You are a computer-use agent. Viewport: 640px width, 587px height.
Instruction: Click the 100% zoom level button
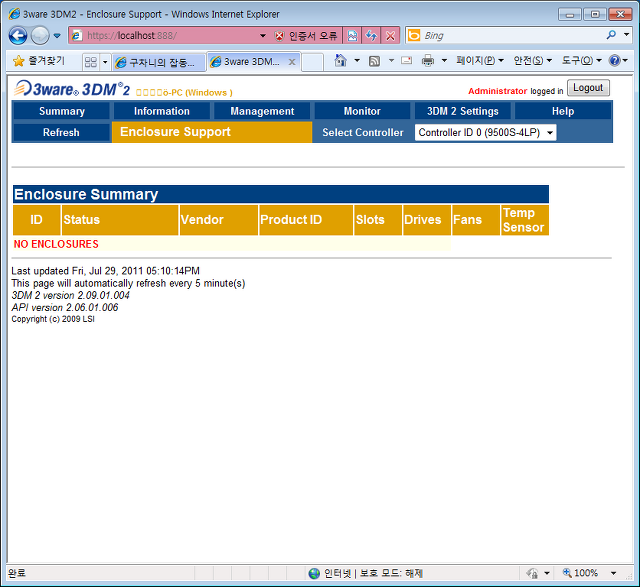(x=581, y=573)
